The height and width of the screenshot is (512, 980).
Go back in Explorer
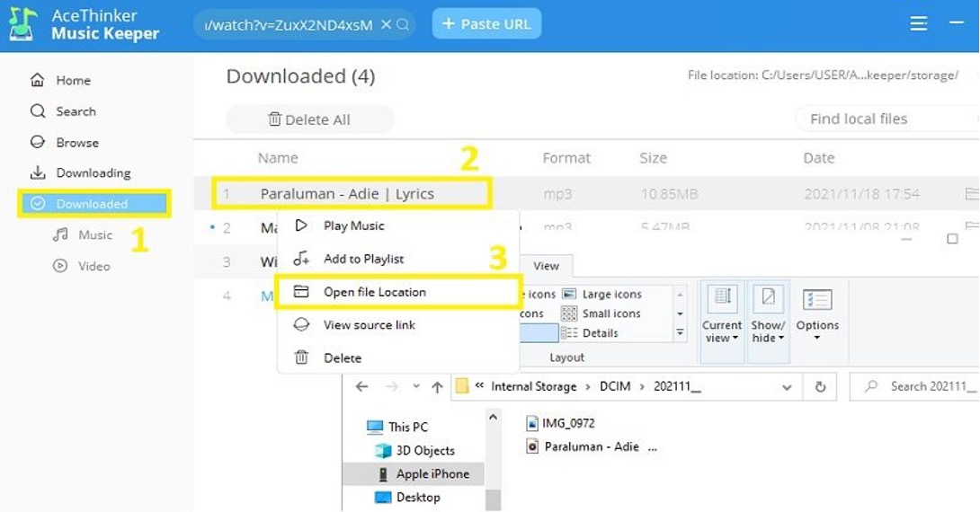(x=361, y=386)
